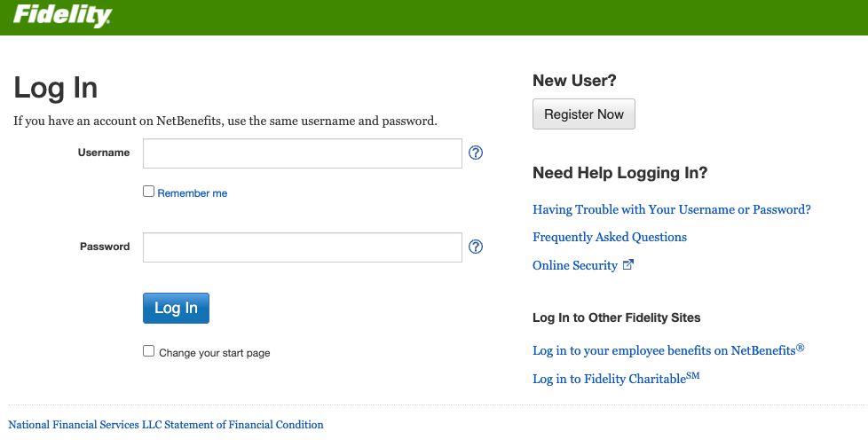
Task: Click the Remember me label text
Action: 192,193
